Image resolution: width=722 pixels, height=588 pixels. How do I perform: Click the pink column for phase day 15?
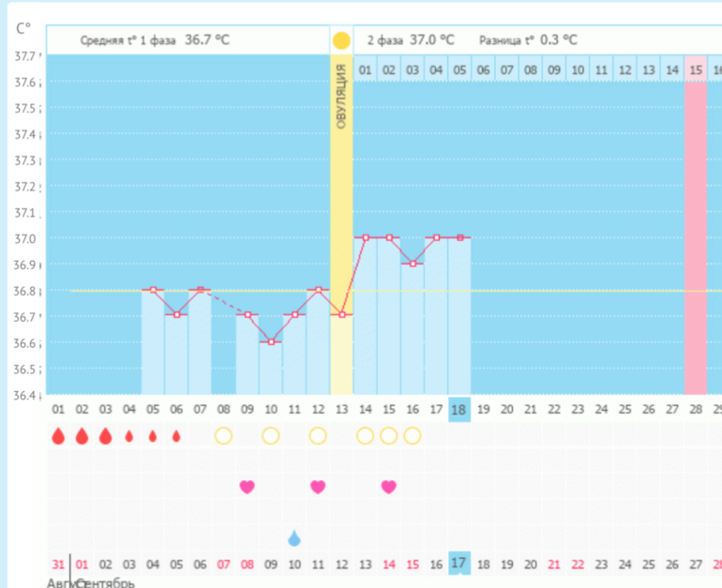click(x=695, y=234)
